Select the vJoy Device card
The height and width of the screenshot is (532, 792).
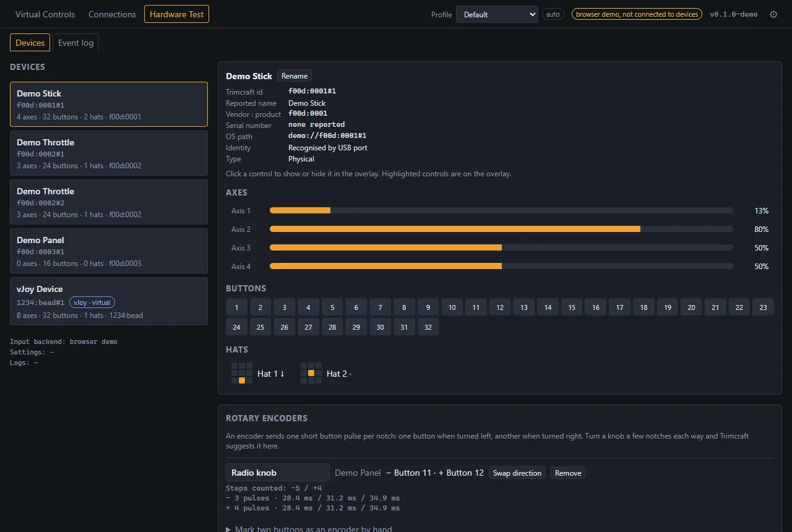pyautogui.click(x=109, y=301)
